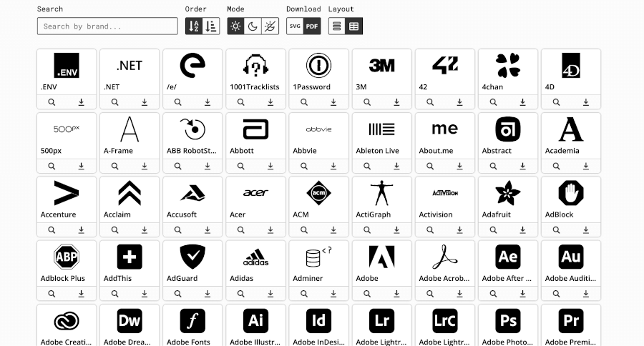Click the .ENV logo icon
Viewport: 644px width, 346px height.
[x=67, y=65]
